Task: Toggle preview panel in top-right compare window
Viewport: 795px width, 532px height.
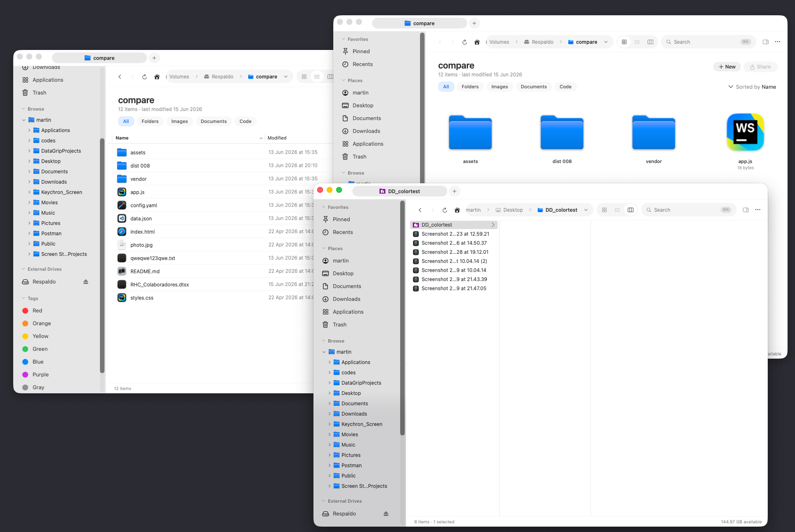Action: point(766,42)
